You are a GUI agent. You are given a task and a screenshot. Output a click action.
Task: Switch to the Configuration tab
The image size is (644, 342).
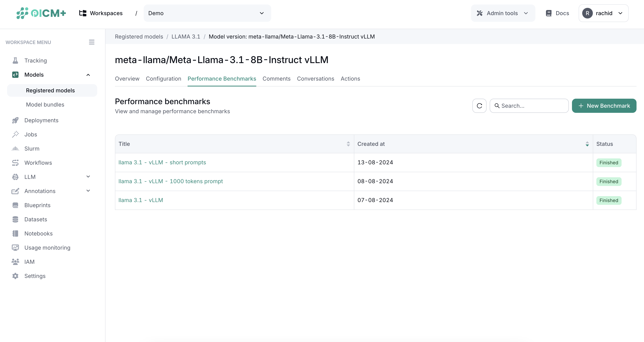(x=164, y=79)
